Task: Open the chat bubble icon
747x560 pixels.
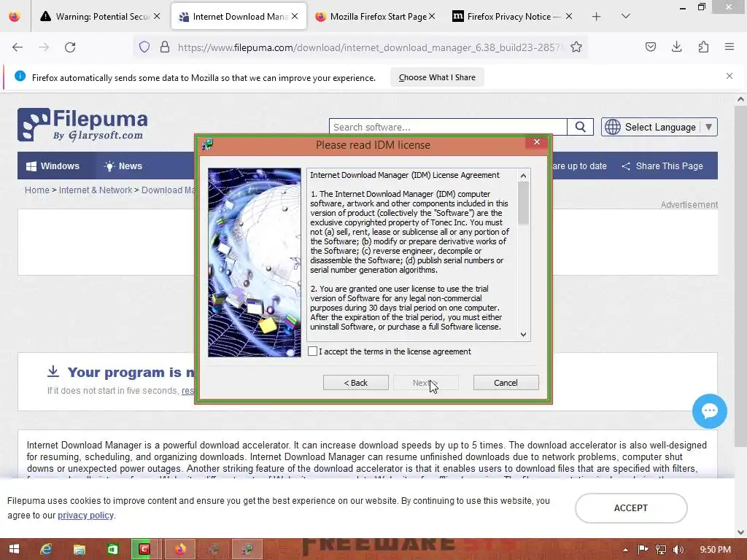Action: (709, 411)
